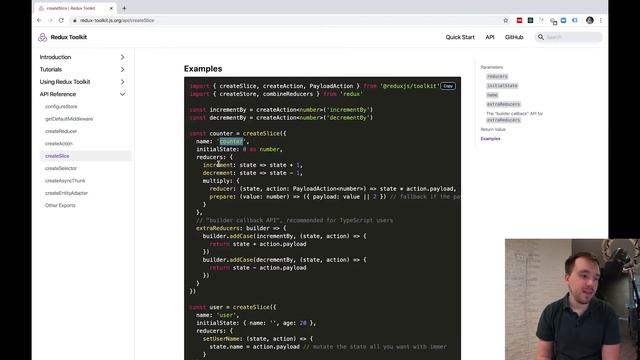Click the dark square extension icon
This screenshot has height=360, width=640.
[x=530, y=20]
